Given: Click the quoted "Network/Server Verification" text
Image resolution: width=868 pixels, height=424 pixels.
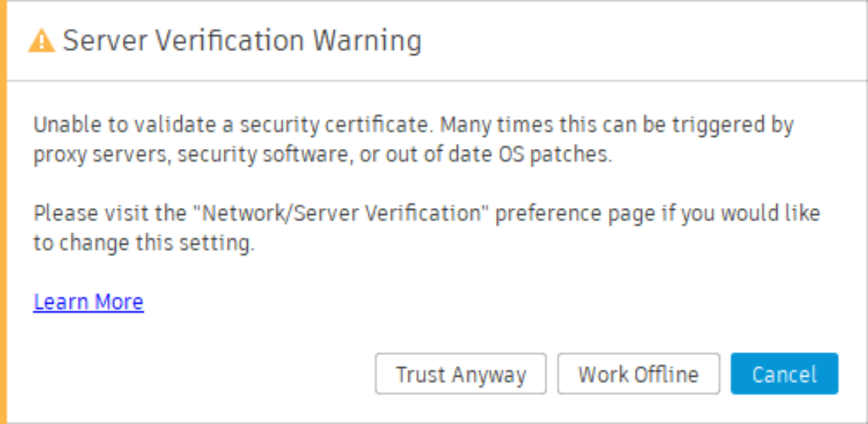Looking at the screenshot, I should click(341, 213).
